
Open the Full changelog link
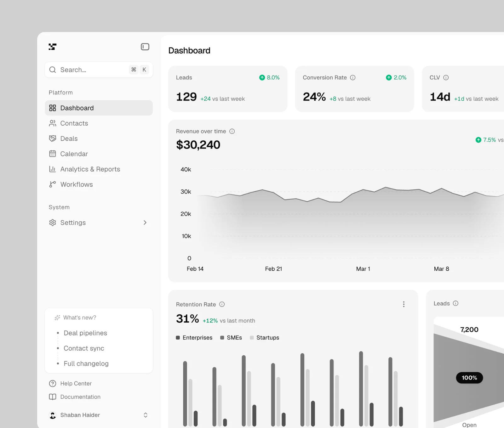click(x=86, y=363)
